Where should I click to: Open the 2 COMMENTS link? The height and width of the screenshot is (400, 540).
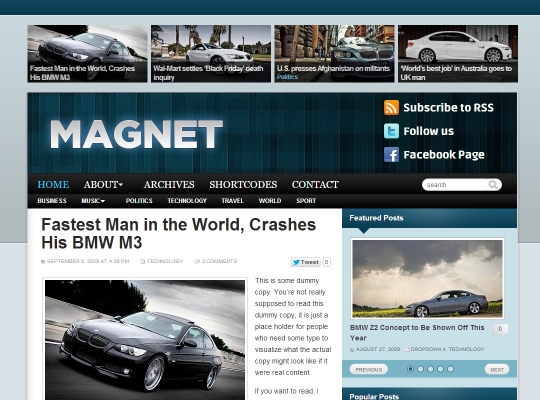tap(219, 261)
